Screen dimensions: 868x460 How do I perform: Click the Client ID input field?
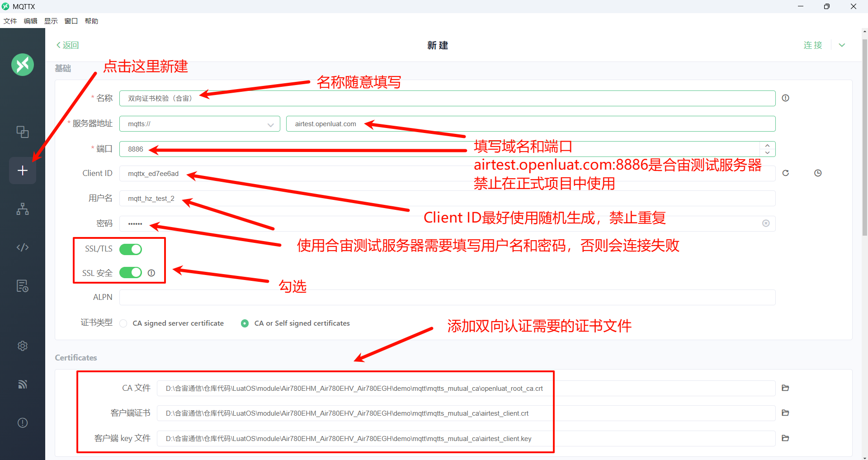[448, 174]
